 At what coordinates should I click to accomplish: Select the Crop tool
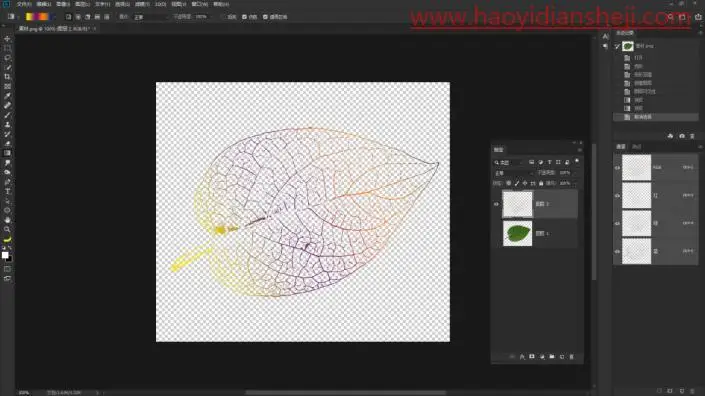click(x=7, y=77)
